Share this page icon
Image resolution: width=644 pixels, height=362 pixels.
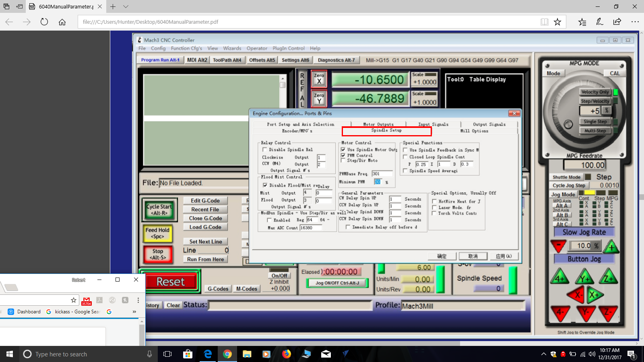(617, 22)
